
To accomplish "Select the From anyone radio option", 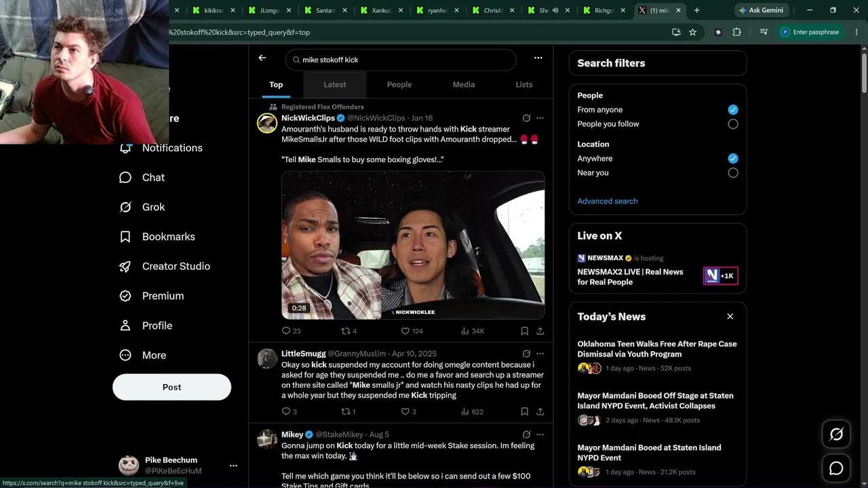I will click(732, 110).
